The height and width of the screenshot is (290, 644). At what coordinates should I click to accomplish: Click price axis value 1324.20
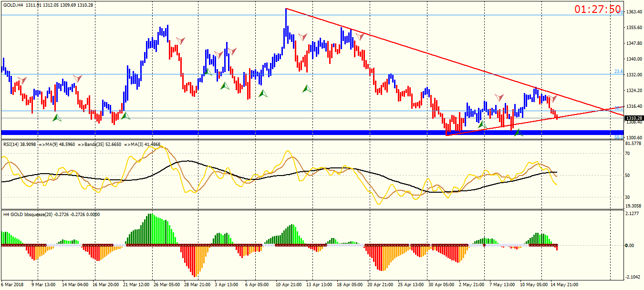634,90
